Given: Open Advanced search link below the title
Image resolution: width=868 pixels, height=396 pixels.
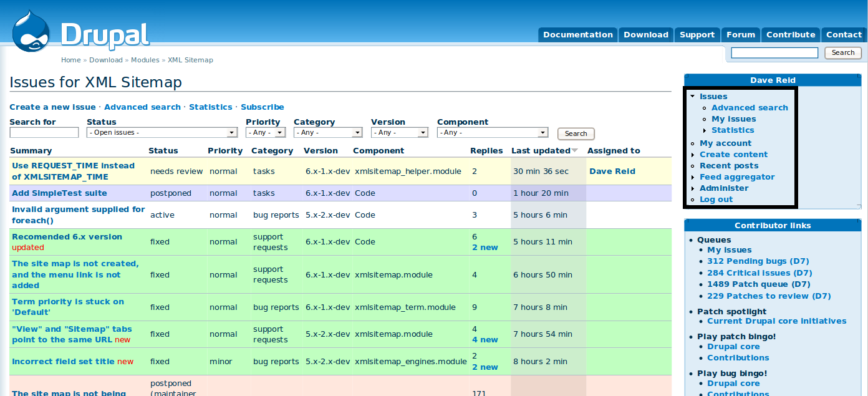Looking at the screenshot, I should (143, 107).
